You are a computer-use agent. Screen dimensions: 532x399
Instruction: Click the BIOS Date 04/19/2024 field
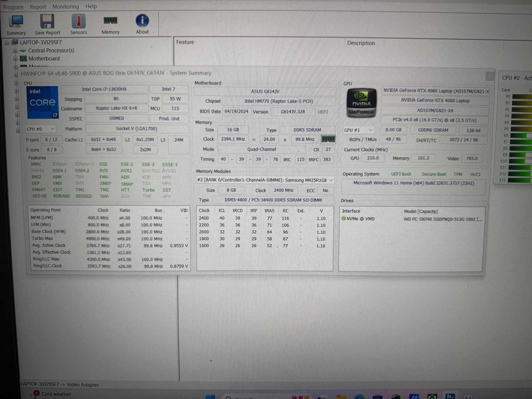[236, 112]
